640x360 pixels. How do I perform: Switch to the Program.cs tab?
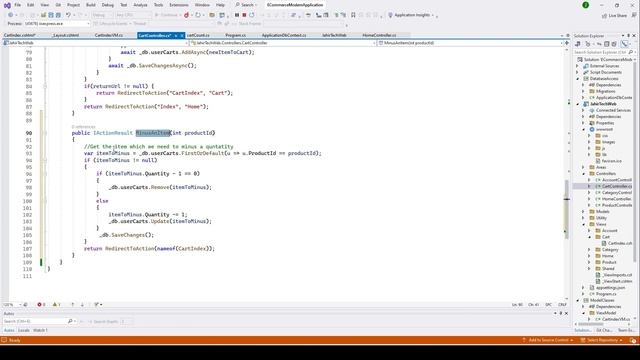coord(236,36)
